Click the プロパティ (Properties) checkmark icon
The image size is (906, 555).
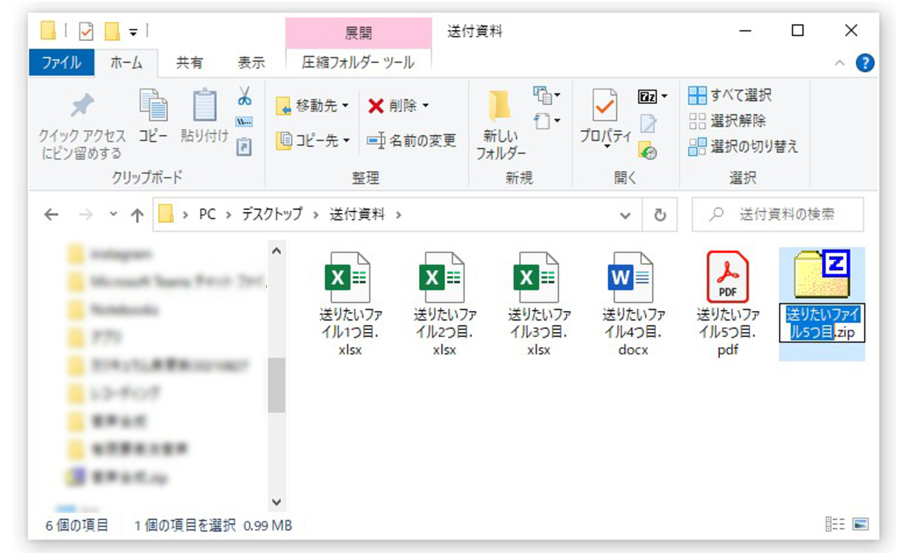[x=605, y=105]
